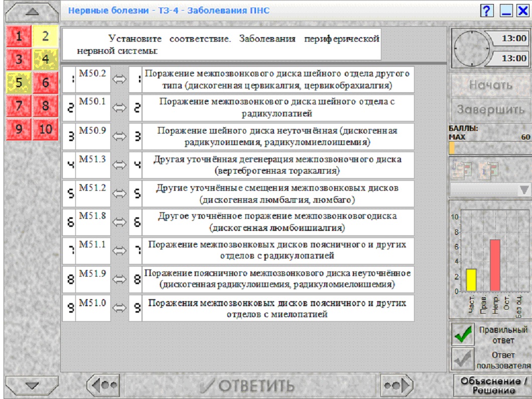The width and height of the screenshot is (532, 399).
Task: Toggle the gray 'Ответ пользователя' checkmark
Action: [463, 359]
